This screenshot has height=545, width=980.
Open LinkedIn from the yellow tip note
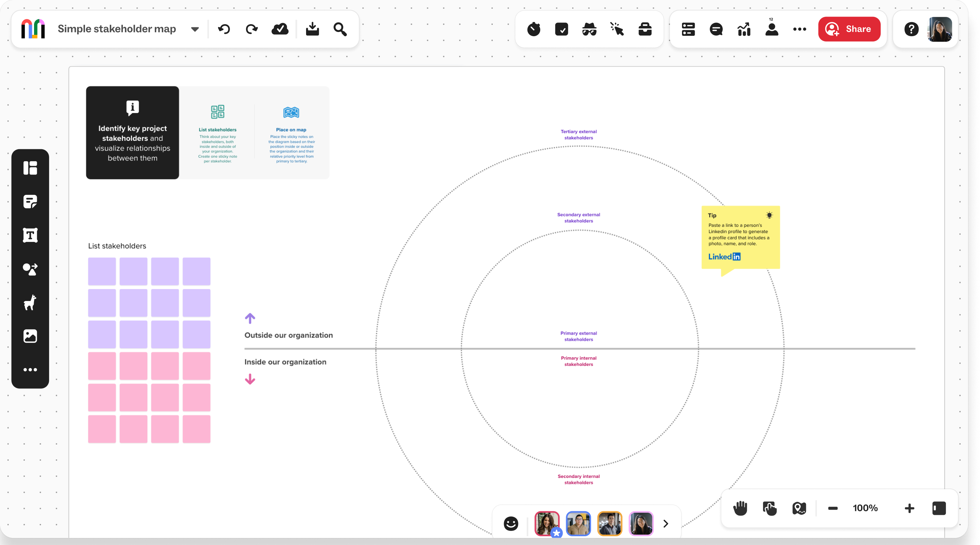724,256
